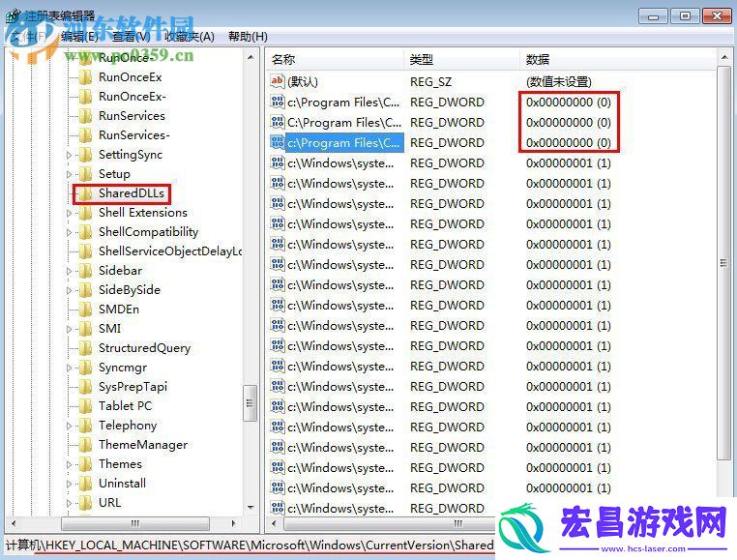Select the RunServices folder icon
The width and height of the screenshot is (737, 560).
click(85, 116)
